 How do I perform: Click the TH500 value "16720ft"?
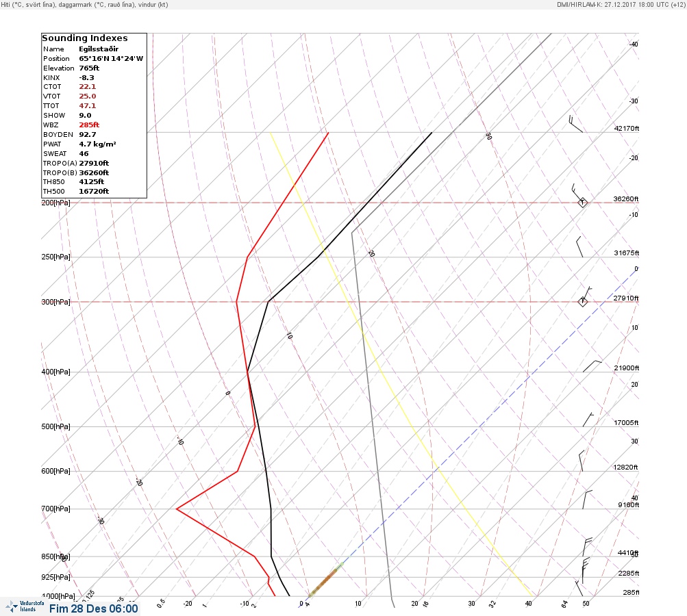click(94, 192)
